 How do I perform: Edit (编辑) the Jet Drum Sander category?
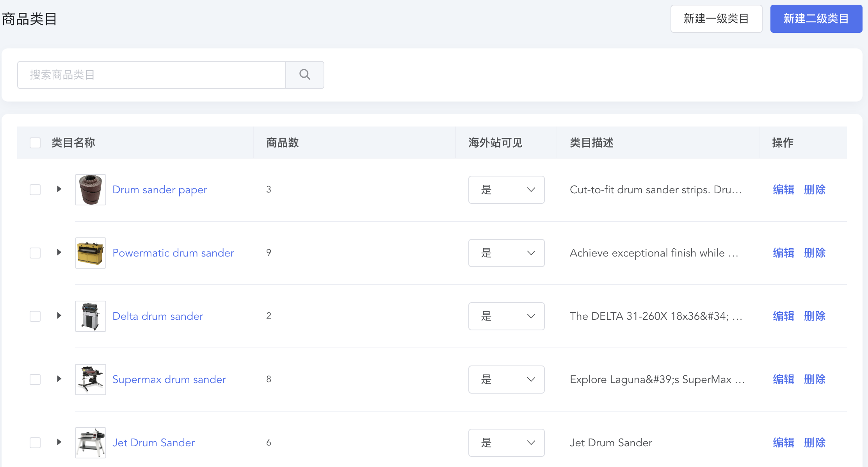pos(784,443)
